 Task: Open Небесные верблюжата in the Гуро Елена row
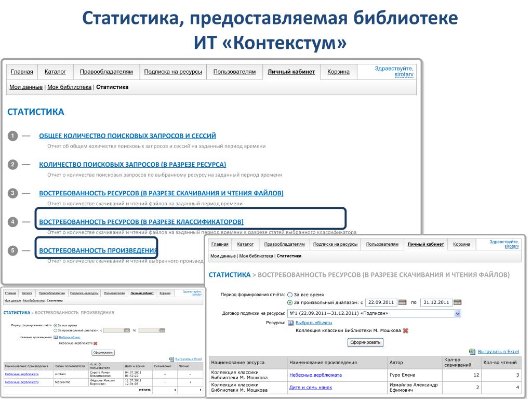click(315, 375)
